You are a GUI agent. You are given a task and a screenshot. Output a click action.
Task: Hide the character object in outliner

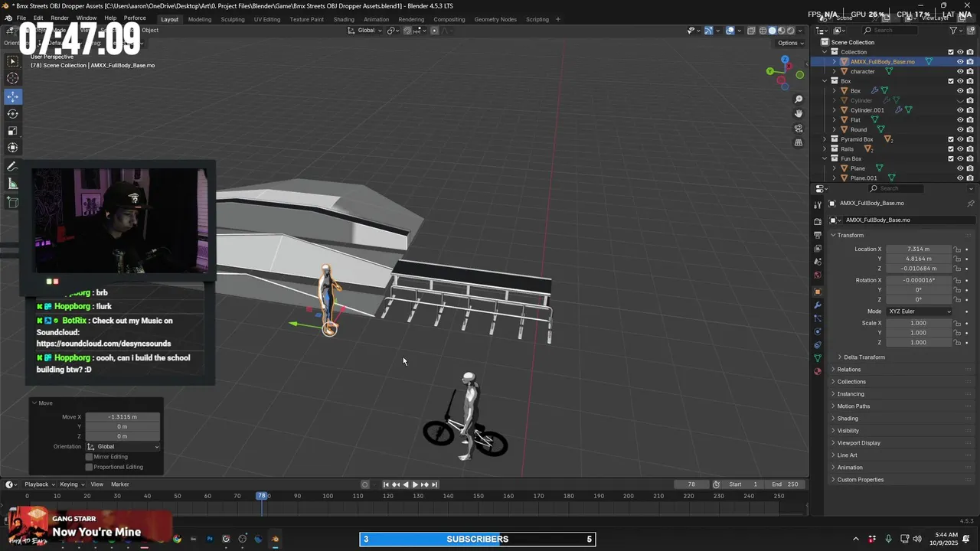tap(960, 71)
